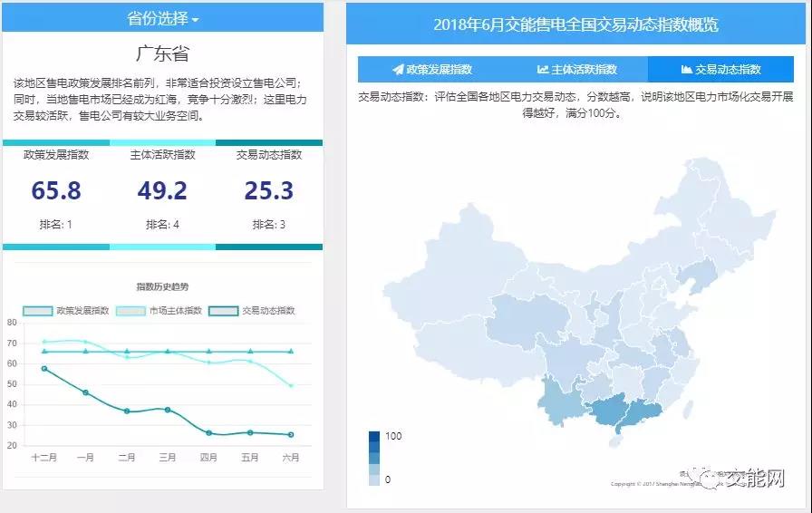This screenshot has width=812, height=513.
Task: Click the 十二月 data point on 交易动态指数 line
Action: coord(44,369)
